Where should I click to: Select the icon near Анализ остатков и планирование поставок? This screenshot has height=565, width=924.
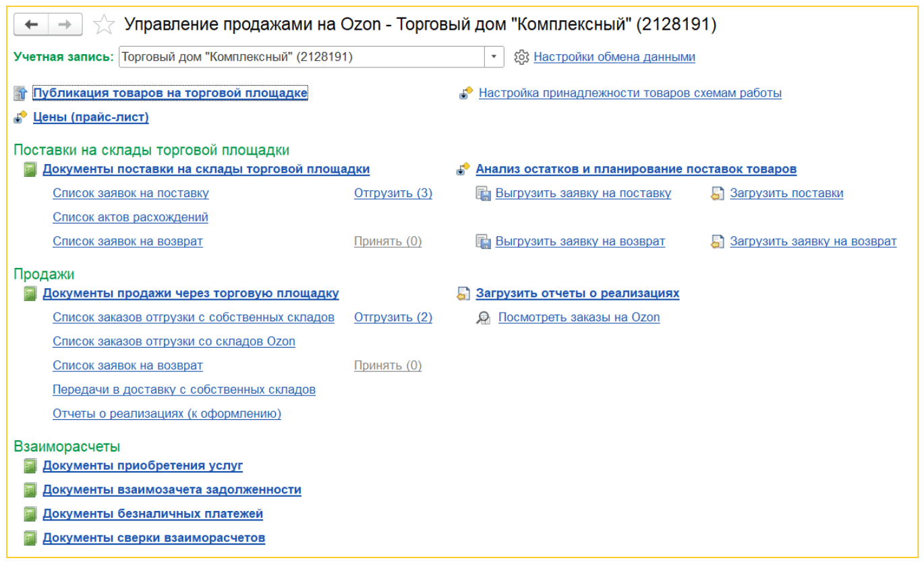point(463,168)
